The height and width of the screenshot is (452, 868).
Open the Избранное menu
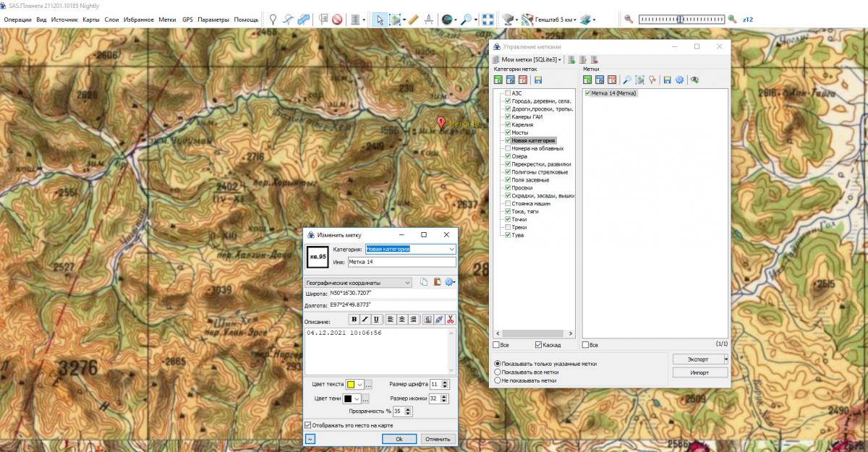point(138,20)
